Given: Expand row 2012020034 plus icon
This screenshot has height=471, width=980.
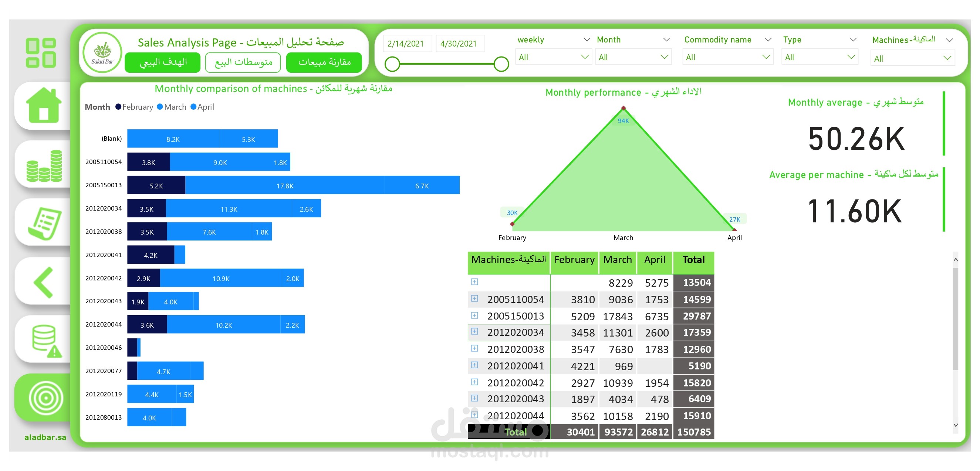Looking at the screenshot, I should [x=474, y=331].
